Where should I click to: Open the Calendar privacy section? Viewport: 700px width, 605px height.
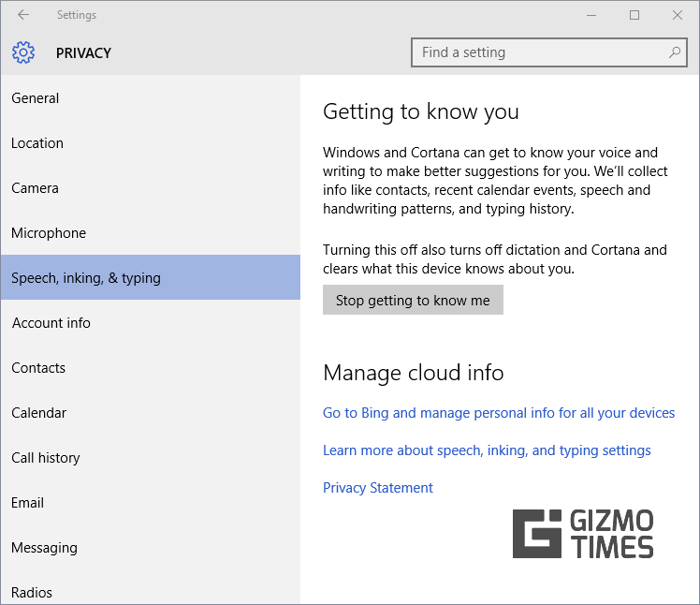click(x=151, y=412)
